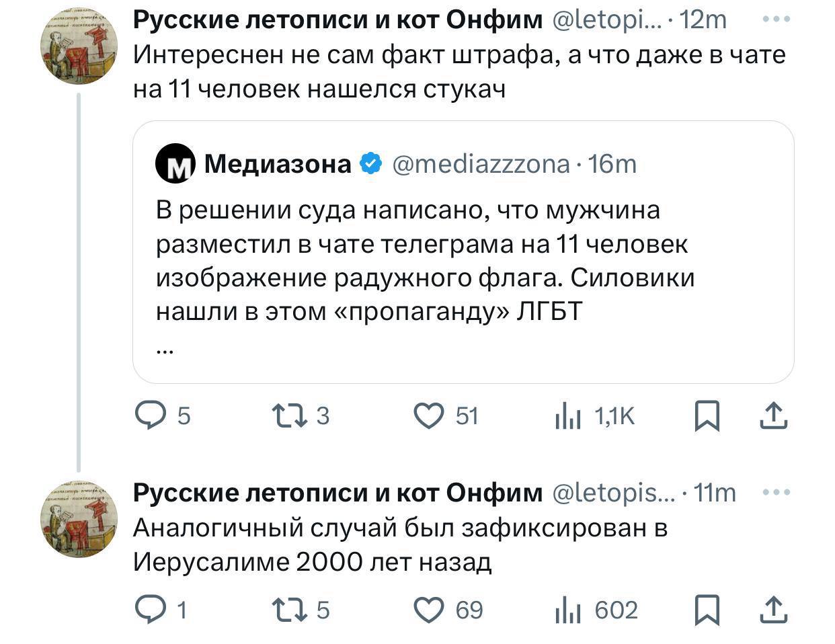Like the first tweet with 51 likes
This screenshot has height=644, width=835.
click(428, 416)
